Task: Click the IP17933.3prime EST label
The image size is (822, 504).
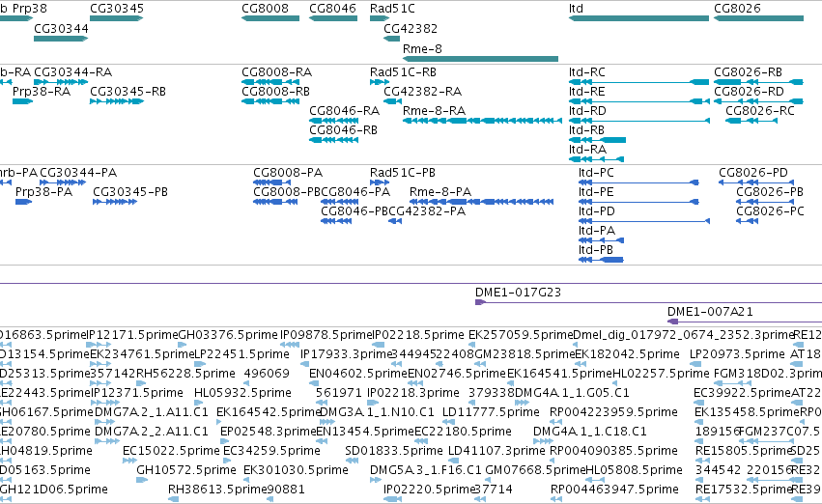Action: point(347,354)
